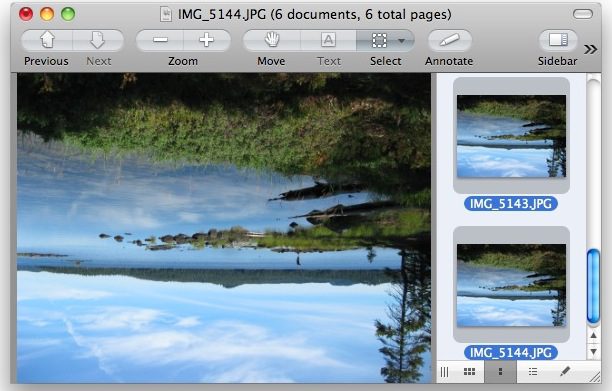The width and height of the screenshot is (612, 391).
Task: Select the IMG_5144.JPG file label
Action: pyautogui.click(x=511, y=353)
